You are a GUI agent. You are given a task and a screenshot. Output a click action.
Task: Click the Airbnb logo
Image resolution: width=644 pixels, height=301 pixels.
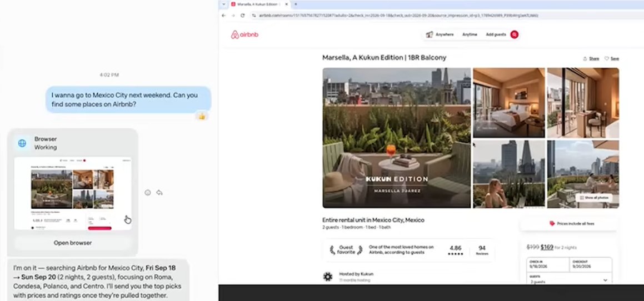245,34
